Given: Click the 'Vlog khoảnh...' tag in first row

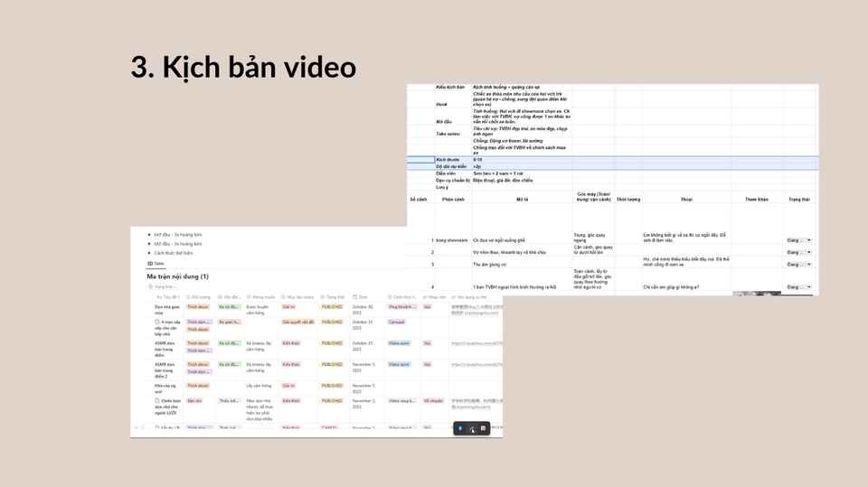Looking at the screenshot, I should pyautogui.click(x=402, y=306).
